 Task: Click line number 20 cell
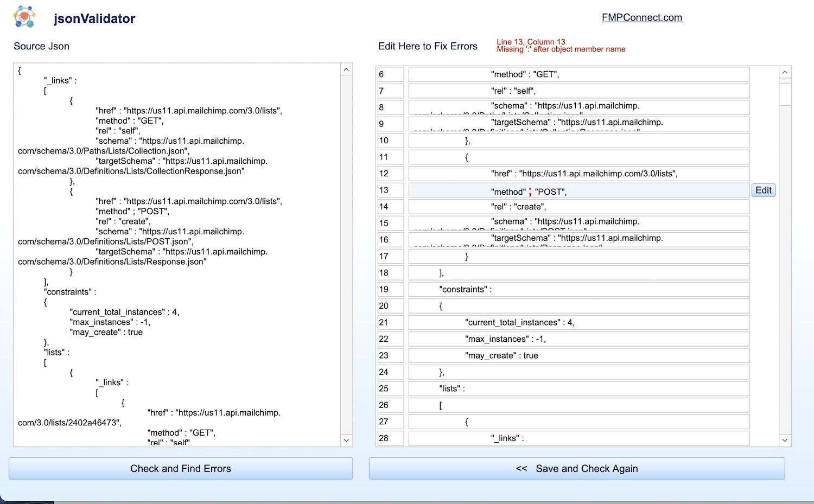tap(391, 306)
